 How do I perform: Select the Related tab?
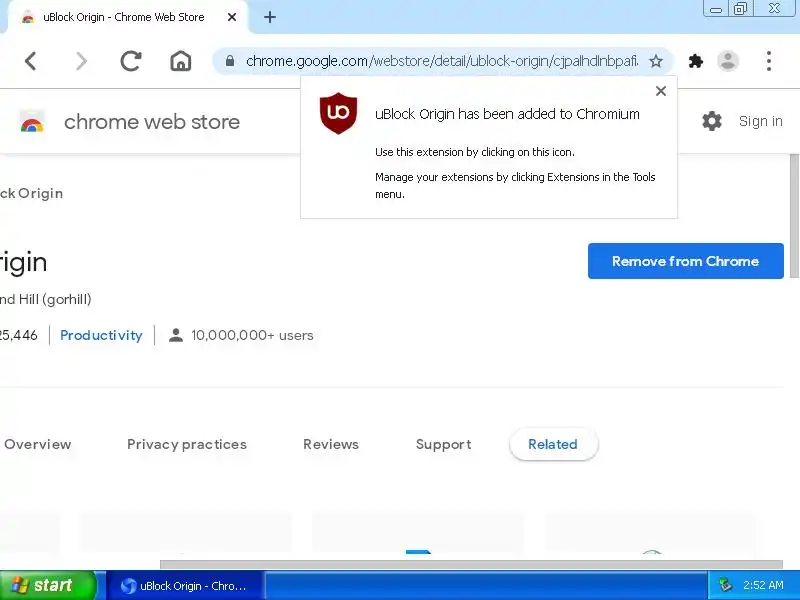click(x=553, y=444)
